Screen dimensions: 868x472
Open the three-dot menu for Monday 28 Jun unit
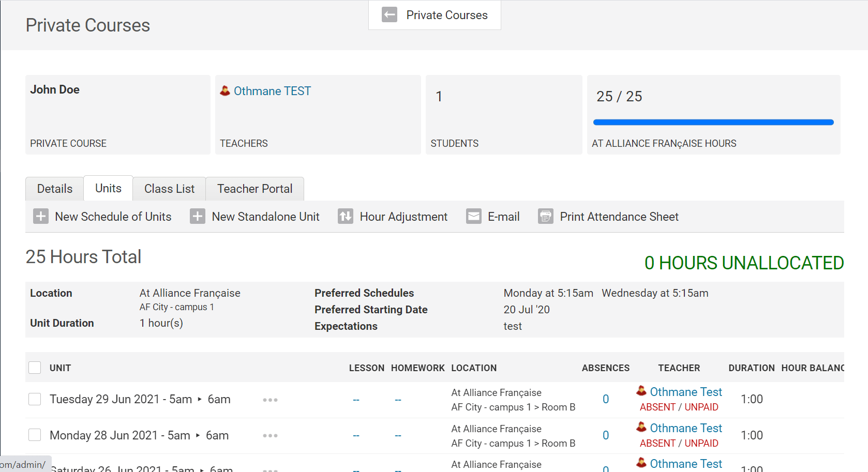pyautogui.click(x=270, y=436)
